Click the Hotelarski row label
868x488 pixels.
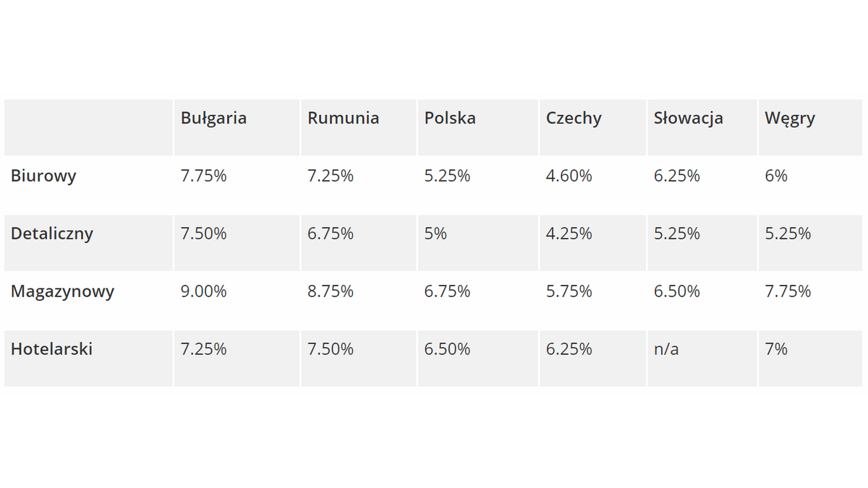51,350
